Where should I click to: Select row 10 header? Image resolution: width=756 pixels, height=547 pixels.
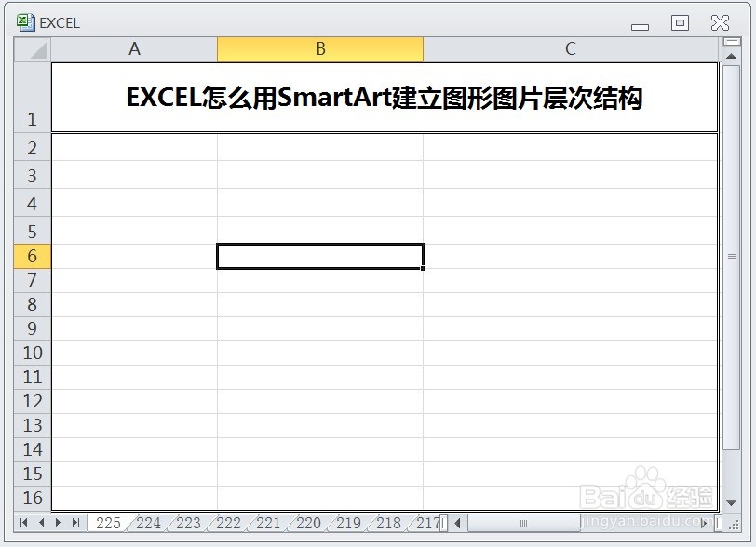[33, 353]
